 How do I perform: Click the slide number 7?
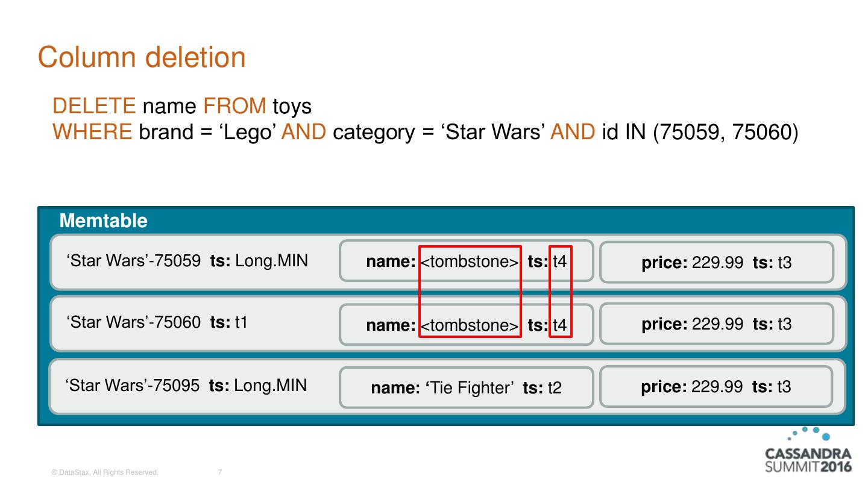(219, 473)
